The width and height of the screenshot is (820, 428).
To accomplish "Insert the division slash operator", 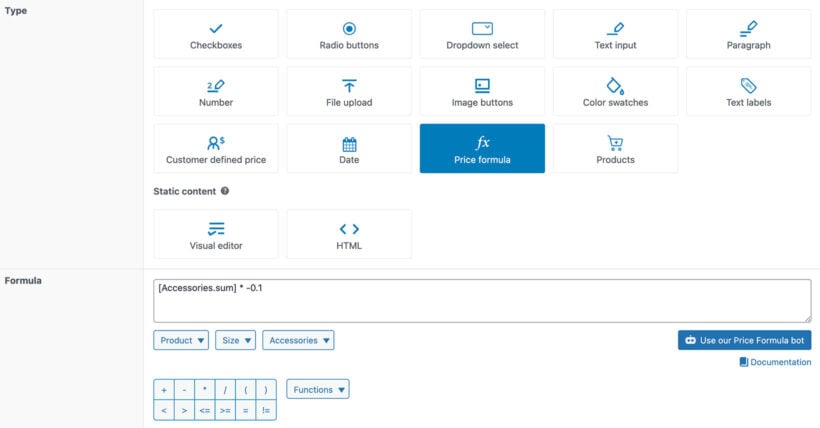I will click(x=225, y=390).
